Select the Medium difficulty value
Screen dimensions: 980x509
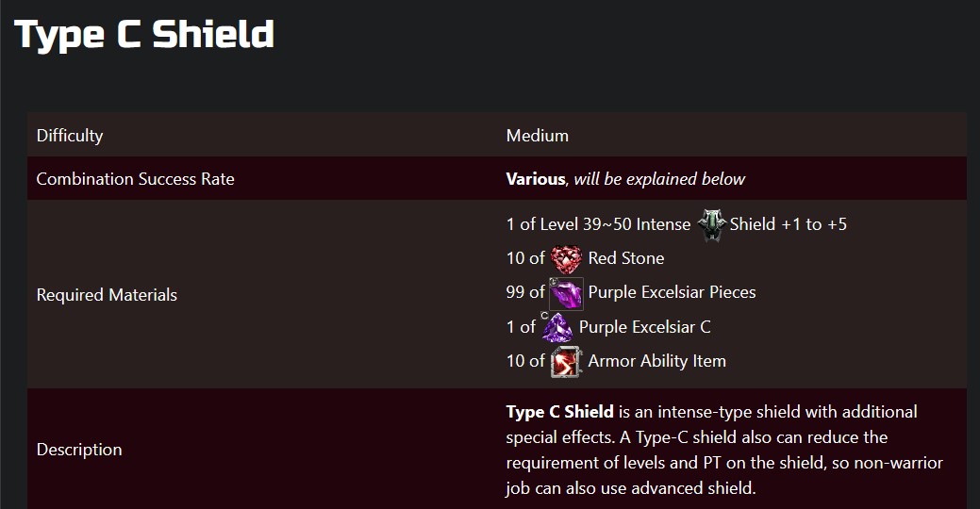coord(537,136)
